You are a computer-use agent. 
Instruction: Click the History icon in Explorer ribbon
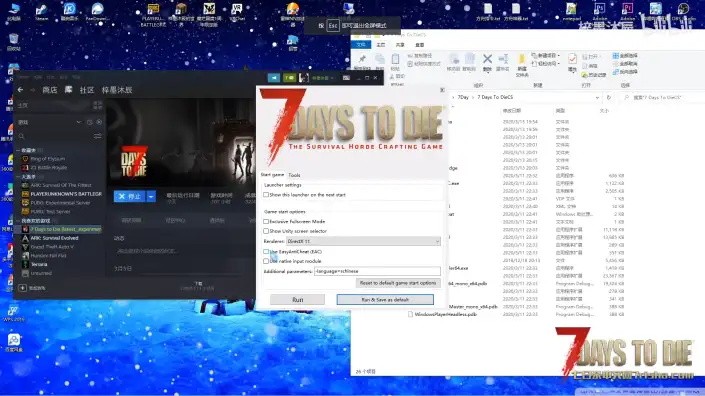pos(593,75)
